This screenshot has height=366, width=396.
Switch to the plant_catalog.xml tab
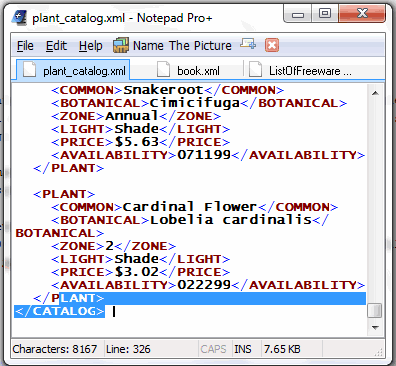point(73,70)
